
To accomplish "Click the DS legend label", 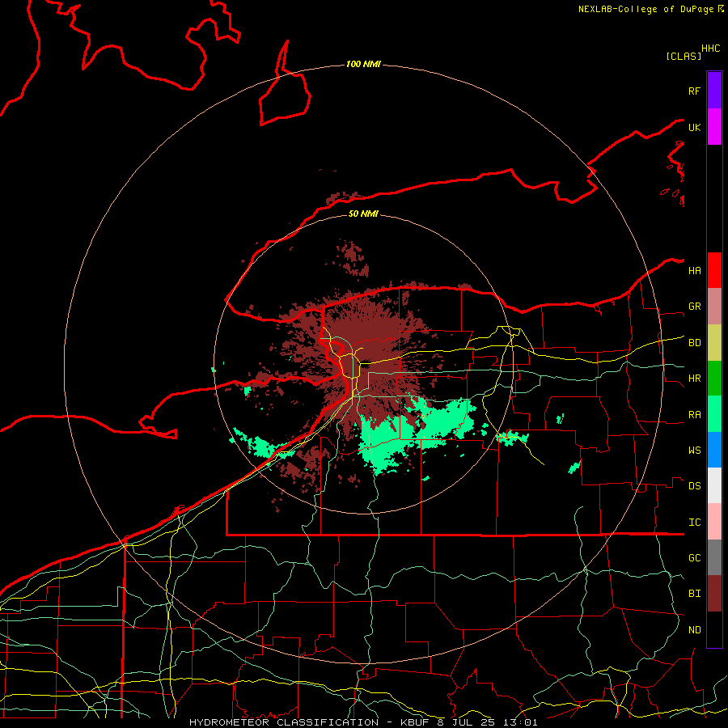I will (x=695, y=486).
